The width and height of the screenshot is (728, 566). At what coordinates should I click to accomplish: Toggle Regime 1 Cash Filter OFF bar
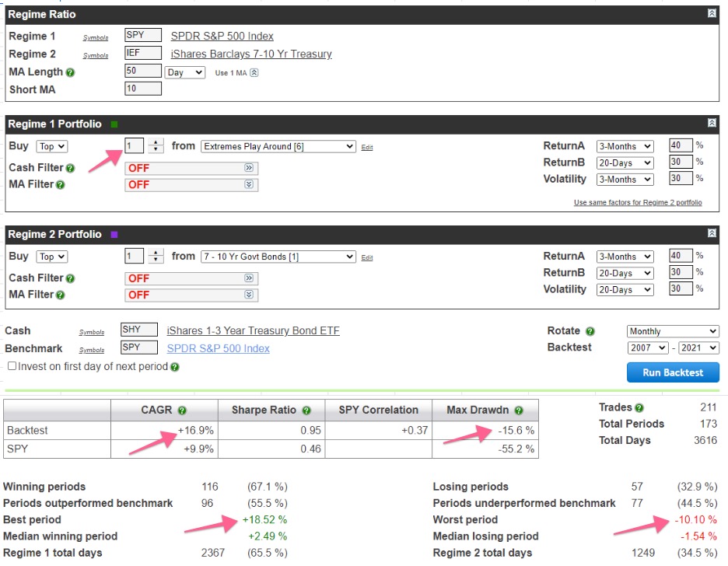point(191,168)
